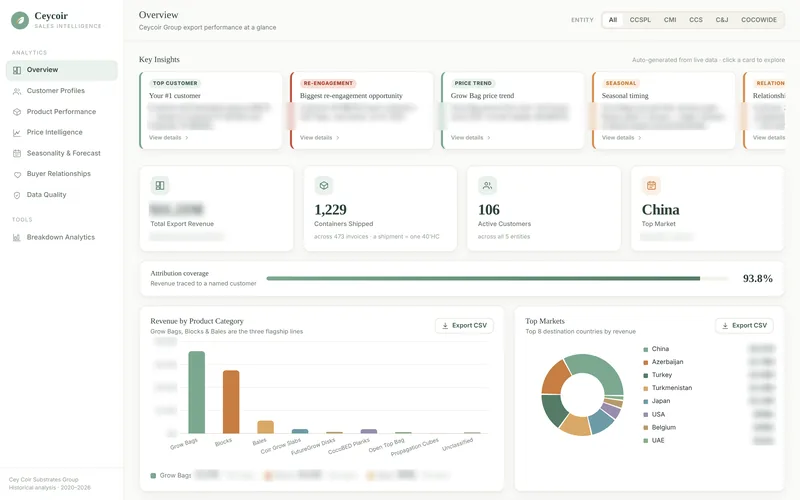Click the UAE legend color swatch
Viewport: 800px width, 500px height.
tap(645, 441)
